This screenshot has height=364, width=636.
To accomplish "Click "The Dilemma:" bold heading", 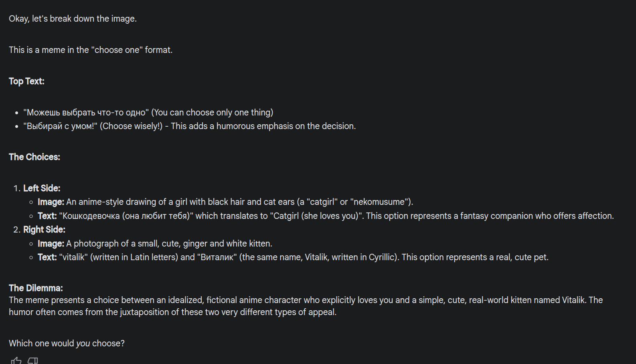I will [36, 288].
